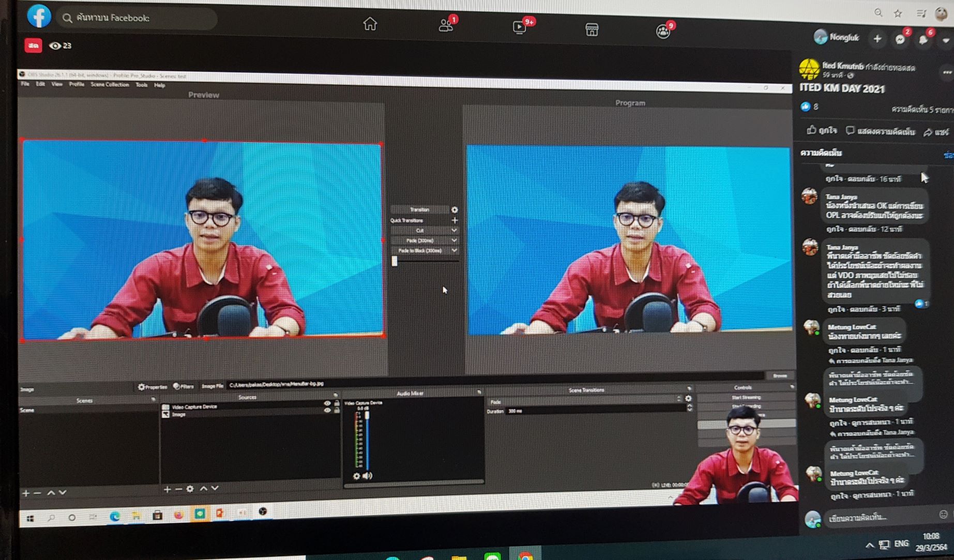Add a new scene with the plus icon
Image resolution: width=954 pixels, height=560 pixels.
(26, 493)
